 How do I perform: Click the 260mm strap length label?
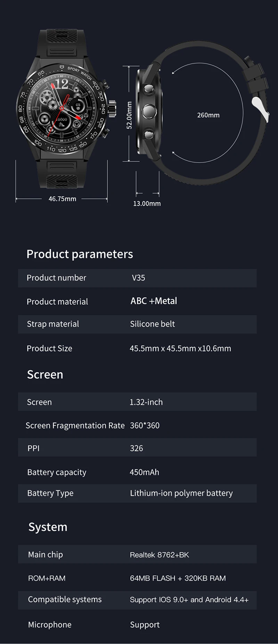pyautogui.click(x=208, y=115)
